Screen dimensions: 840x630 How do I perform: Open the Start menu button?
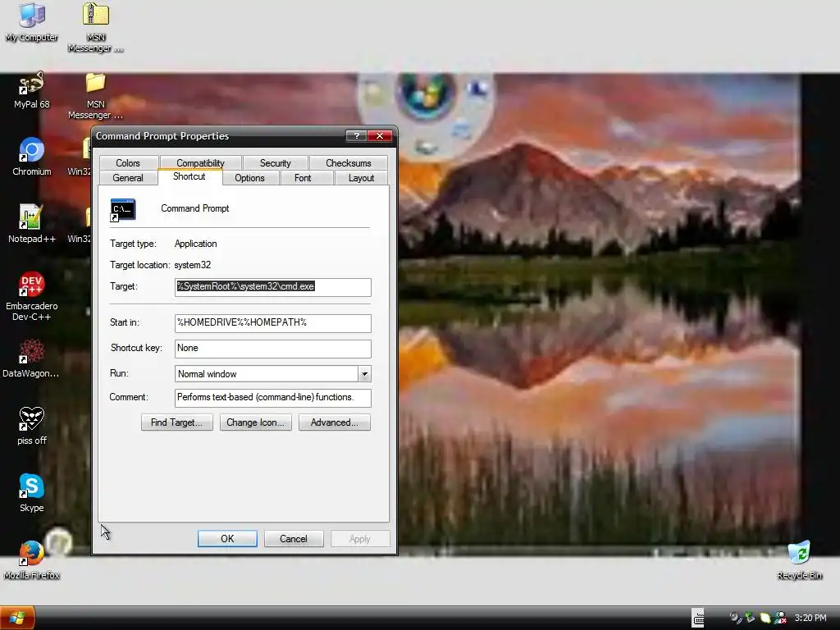18,618
